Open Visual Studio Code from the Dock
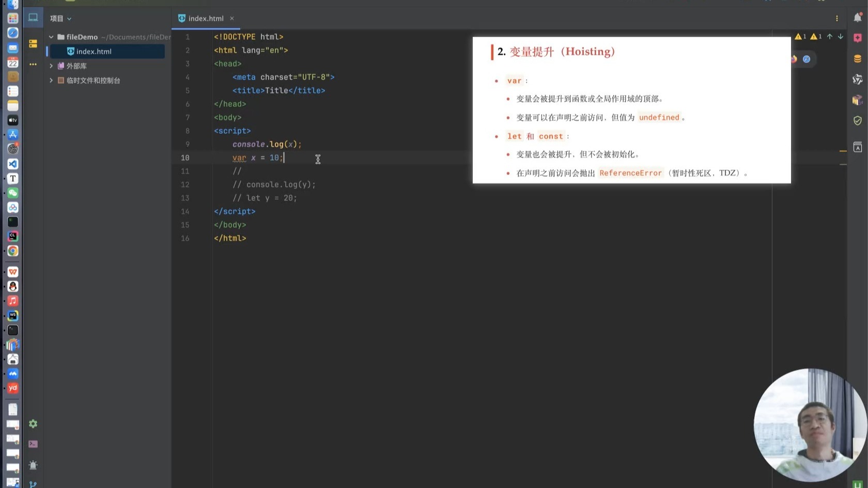This screenshot has width=868, height=488. click(x=13, y=164)
